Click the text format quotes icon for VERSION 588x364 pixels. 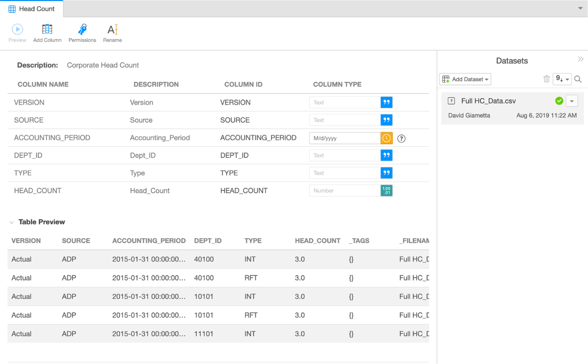point(386,102)
